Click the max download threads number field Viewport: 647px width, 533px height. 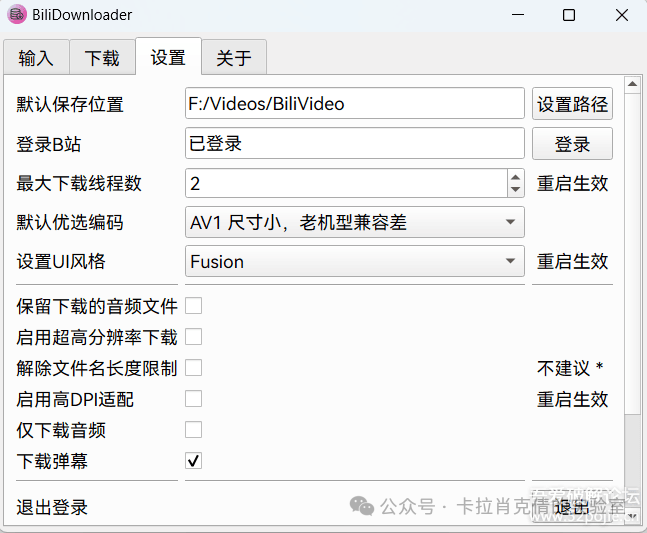(x=347, y=183)
